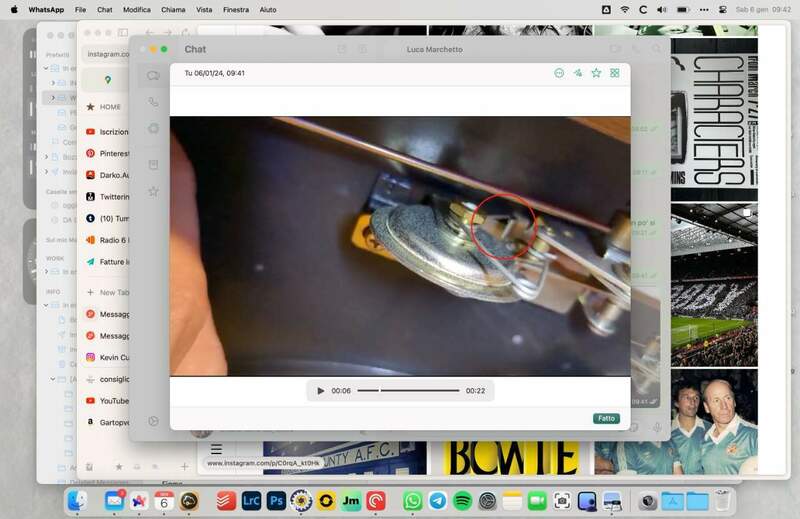Click the forward arrow icon in viewer toolbar
This screenshot has width=800, height=519.
[x=578, y=73]
